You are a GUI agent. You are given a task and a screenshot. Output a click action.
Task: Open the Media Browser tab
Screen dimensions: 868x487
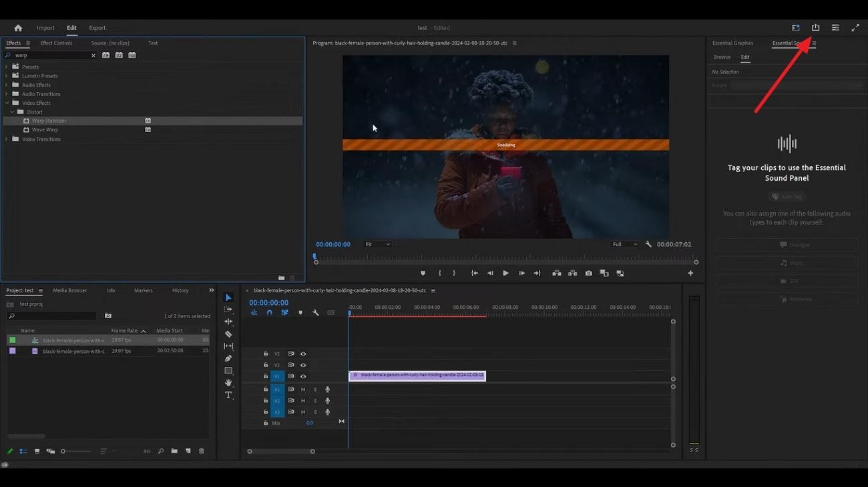[70, 291]
